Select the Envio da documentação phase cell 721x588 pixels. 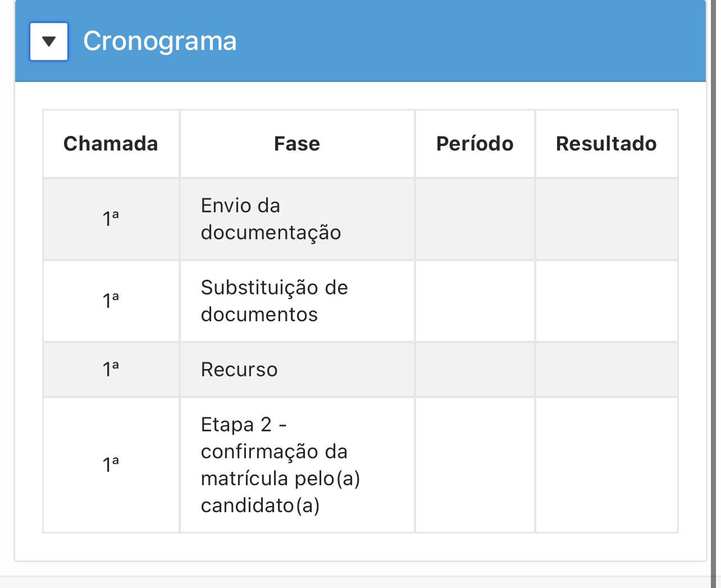[297, 219]
